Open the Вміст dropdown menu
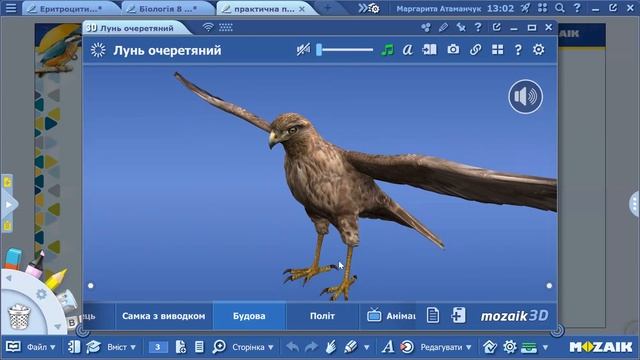This screenshot has height=360, width=640. 121,347
